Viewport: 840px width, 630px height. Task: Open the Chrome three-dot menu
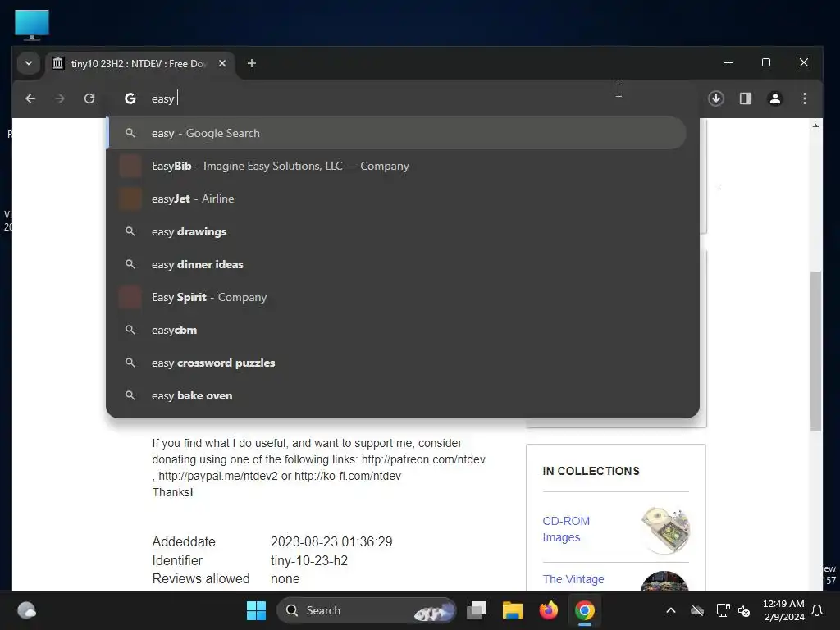pyautogui.click(x=804, y=98)
